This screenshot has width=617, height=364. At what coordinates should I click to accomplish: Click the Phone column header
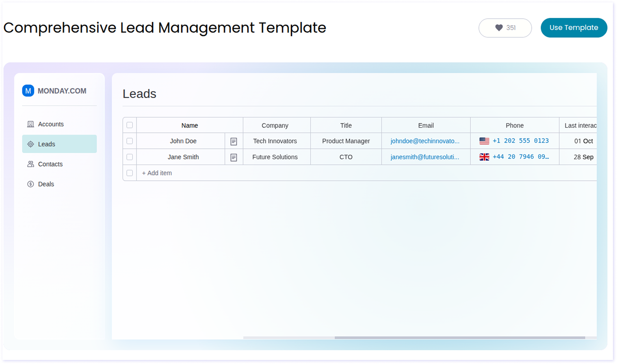515,125
